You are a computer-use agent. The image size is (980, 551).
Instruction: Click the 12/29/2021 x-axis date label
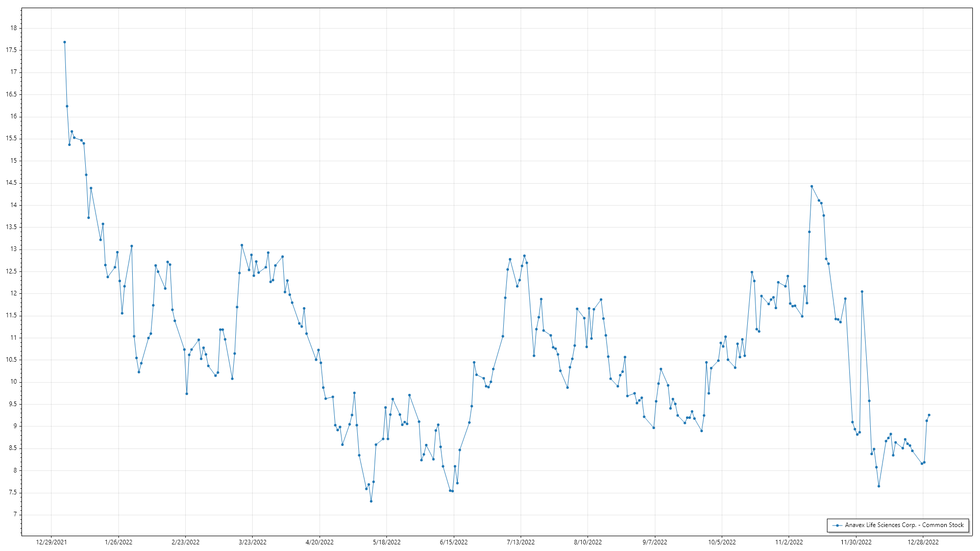click(51, 542)
